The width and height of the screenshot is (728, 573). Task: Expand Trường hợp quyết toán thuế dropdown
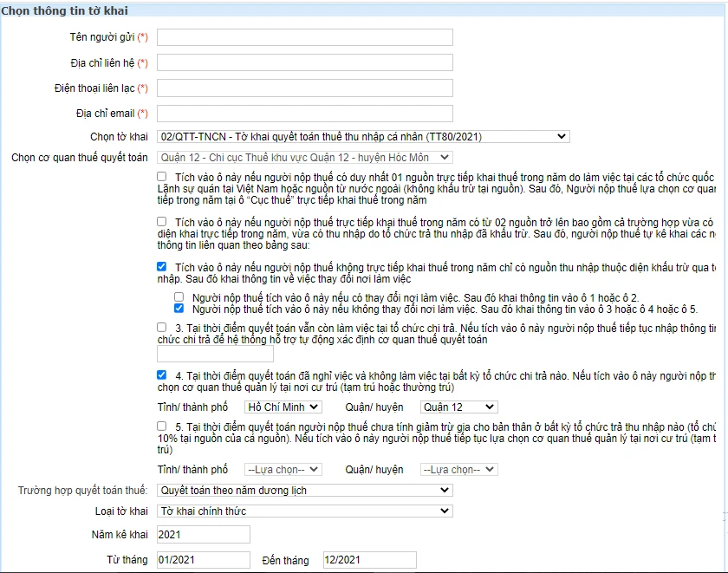tap(304, 491)
